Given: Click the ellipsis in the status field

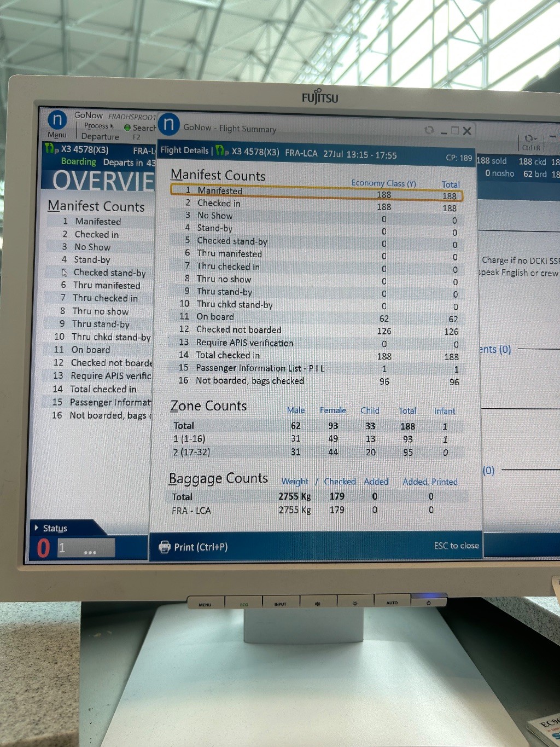Looking at the screenshot, I should click(90, 552).
